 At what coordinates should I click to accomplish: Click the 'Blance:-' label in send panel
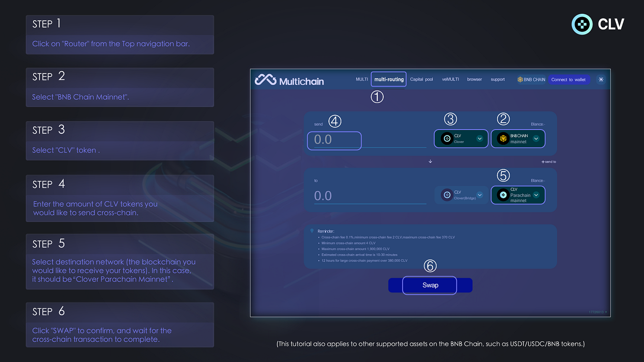point(537,124)
